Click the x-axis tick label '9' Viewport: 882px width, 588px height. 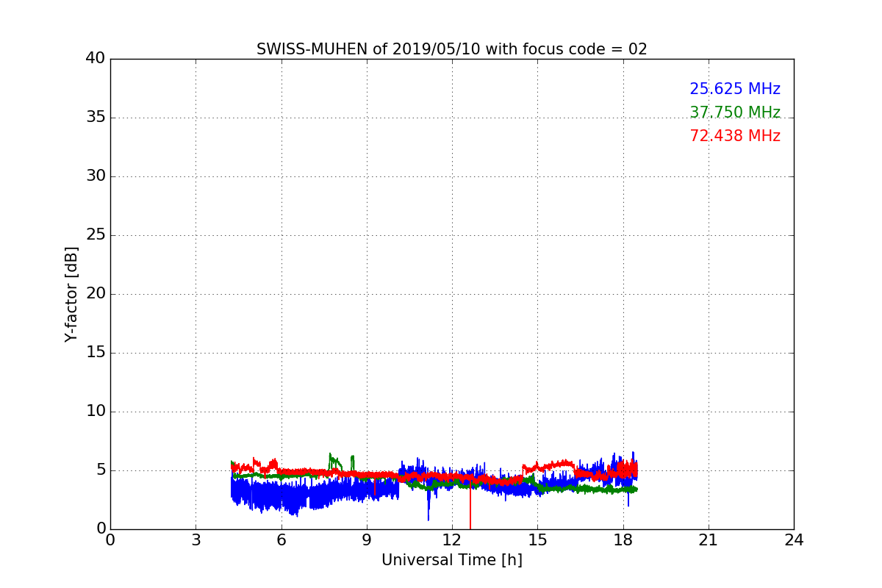pyautogui.click(x=367, y=540)
